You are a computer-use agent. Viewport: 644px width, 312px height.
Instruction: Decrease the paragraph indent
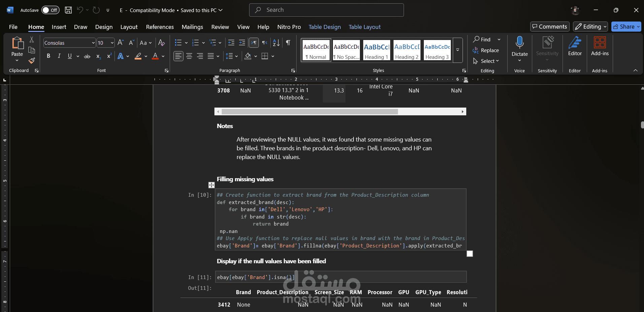231,43
